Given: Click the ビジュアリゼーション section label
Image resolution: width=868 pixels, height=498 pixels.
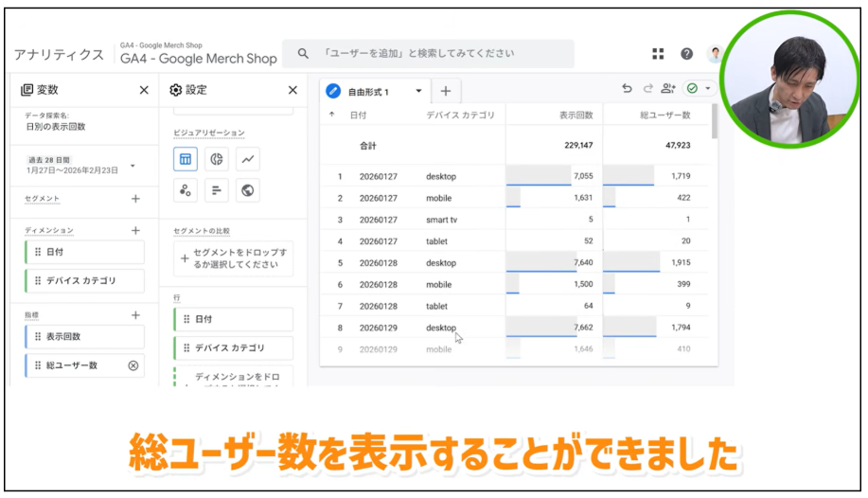Looking at the screenshot, I should pos(208,133).
